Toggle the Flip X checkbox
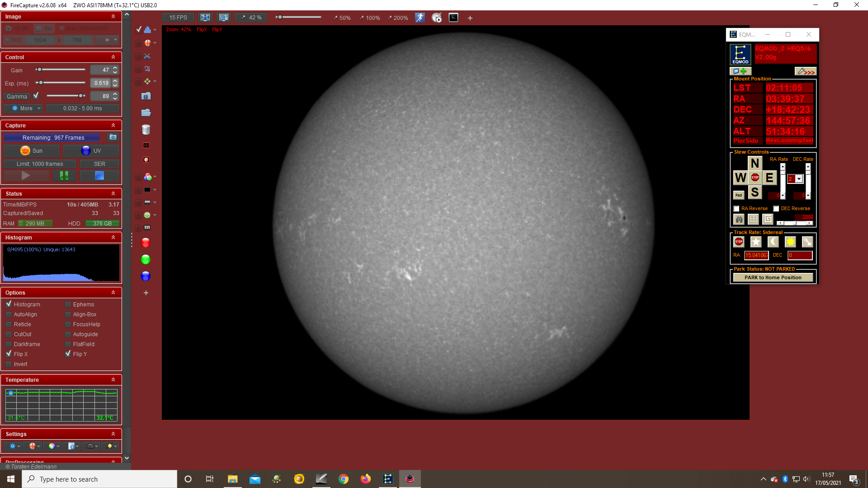The height and width of the screenshot is (488, 868). click(9, 354)
